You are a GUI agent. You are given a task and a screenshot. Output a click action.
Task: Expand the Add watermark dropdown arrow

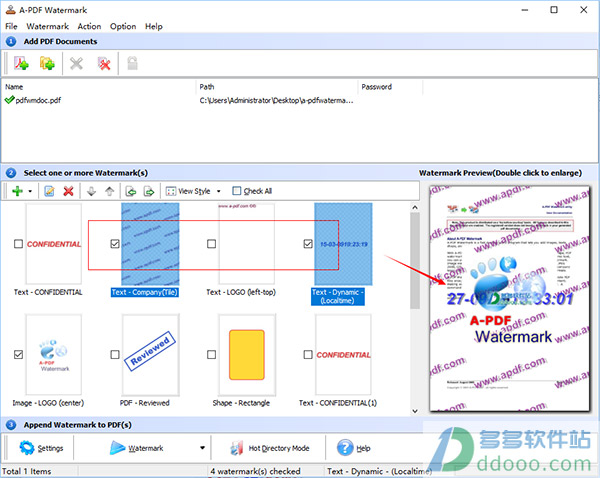[30, 191]
